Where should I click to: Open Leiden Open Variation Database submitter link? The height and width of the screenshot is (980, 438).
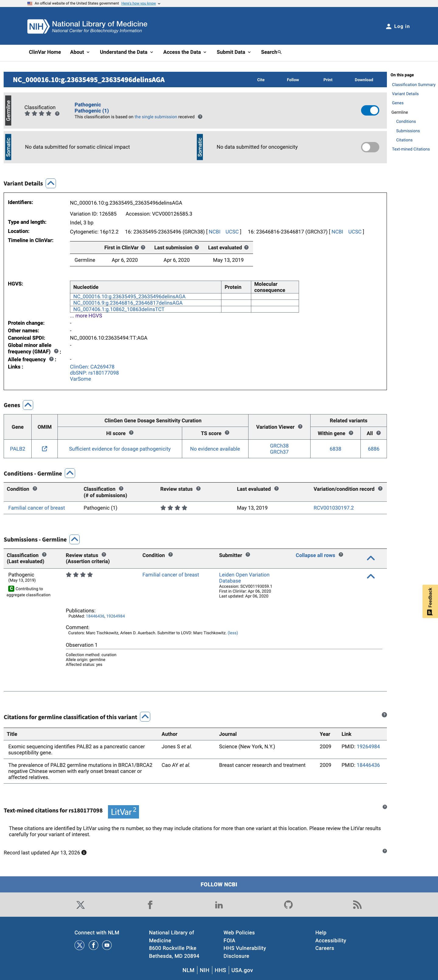(x=244, y=577)
